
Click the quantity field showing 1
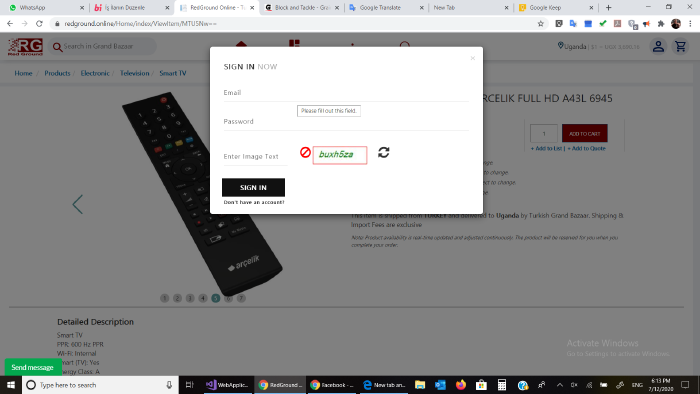[x=544, y=133]
